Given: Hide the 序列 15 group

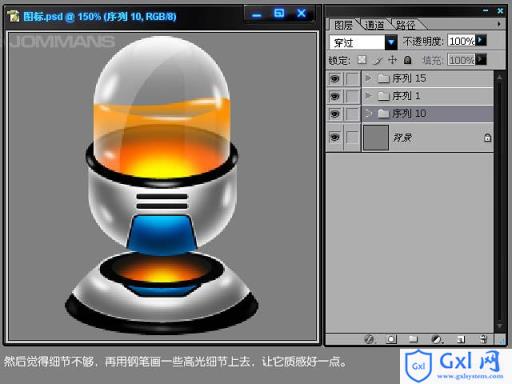Looking at the screenshot, I should (335, 79).
